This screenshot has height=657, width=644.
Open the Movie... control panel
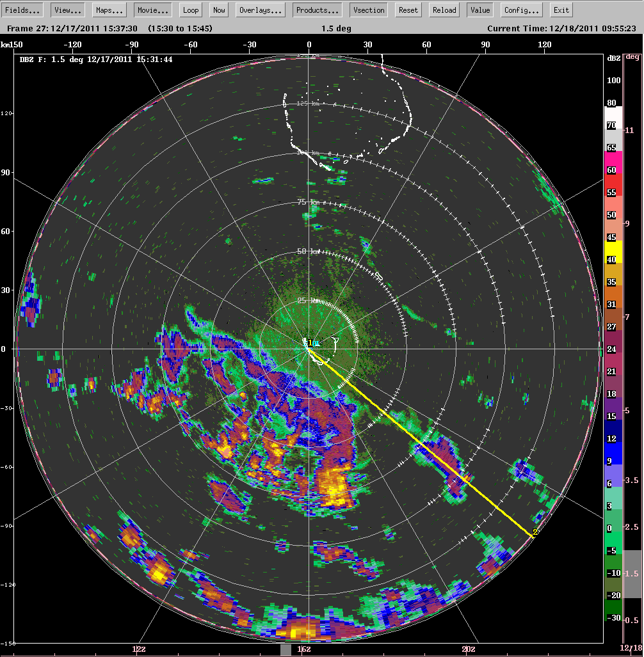pyautogui.click(x=153, y=10)
